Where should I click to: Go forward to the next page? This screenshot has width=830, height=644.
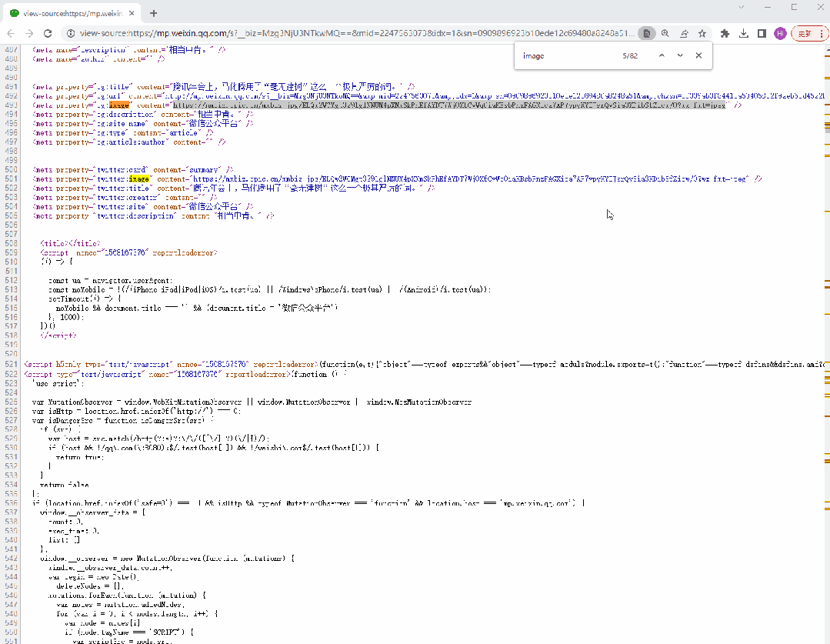[x=29, y=33]
